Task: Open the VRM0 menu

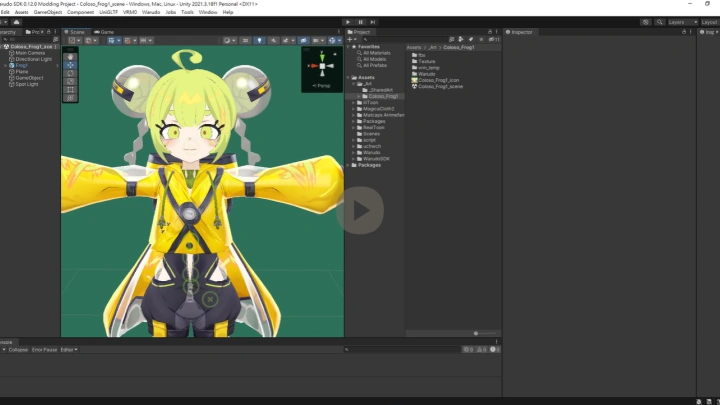Action: 130,12
